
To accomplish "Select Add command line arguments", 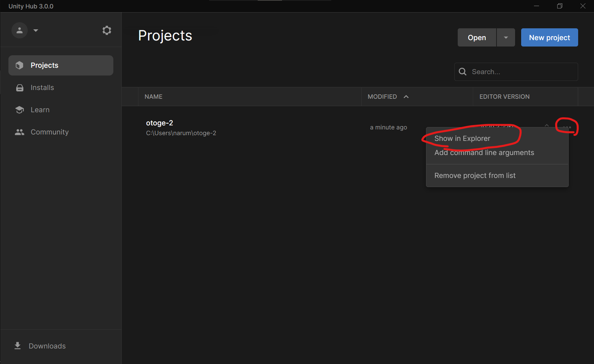I will pos(484,152).
